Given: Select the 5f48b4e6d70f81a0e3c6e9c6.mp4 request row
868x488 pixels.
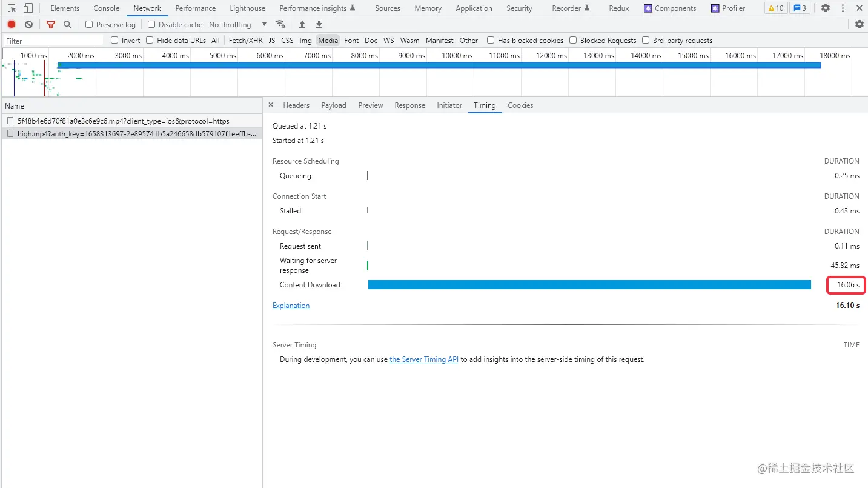Looking at the screenshot, I should (131, 121).
